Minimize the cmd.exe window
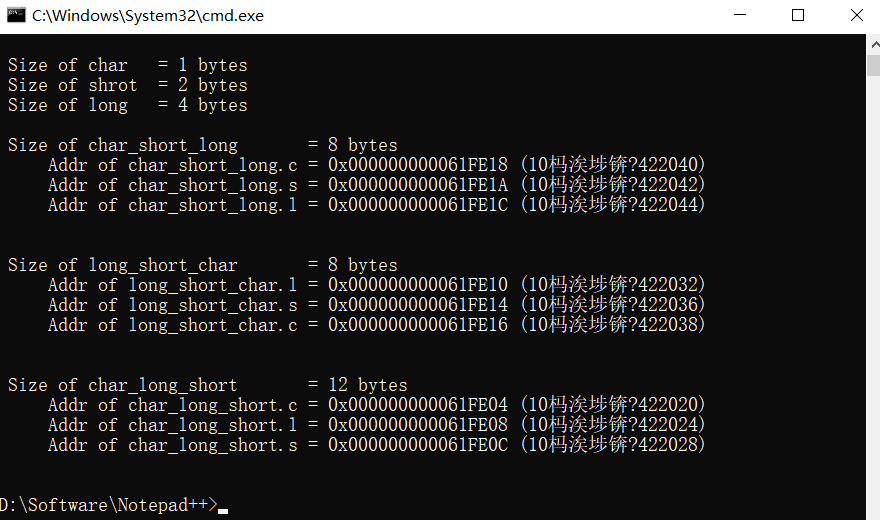The height and width of the screenshot is (520, 880). (740, 15)
